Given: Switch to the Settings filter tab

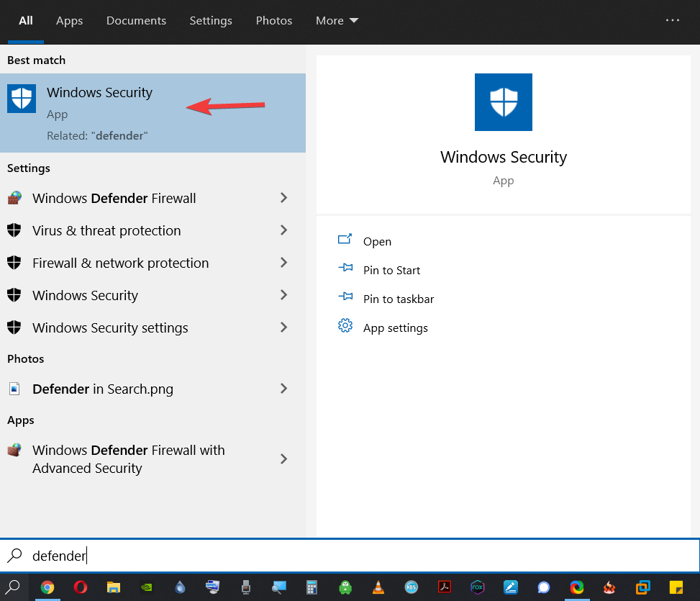Looking at the screenshot, I should click(x=211, y=21).
